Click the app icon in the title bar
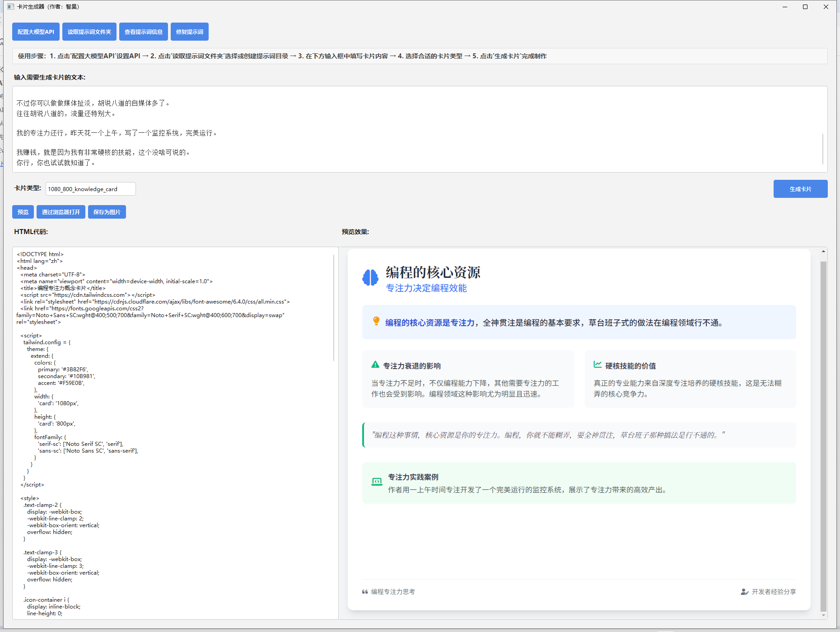 tap(11, 7)
